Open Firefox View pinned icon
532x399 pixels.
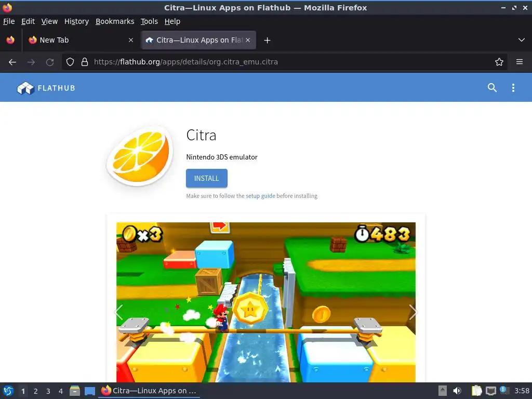[10, 40]
